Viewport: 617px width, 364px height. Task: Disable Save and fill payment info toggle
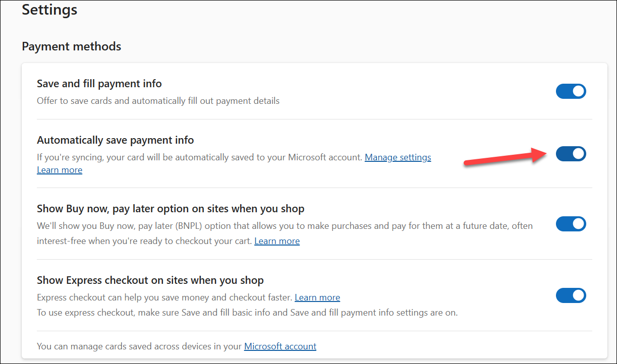pos(571,91)
